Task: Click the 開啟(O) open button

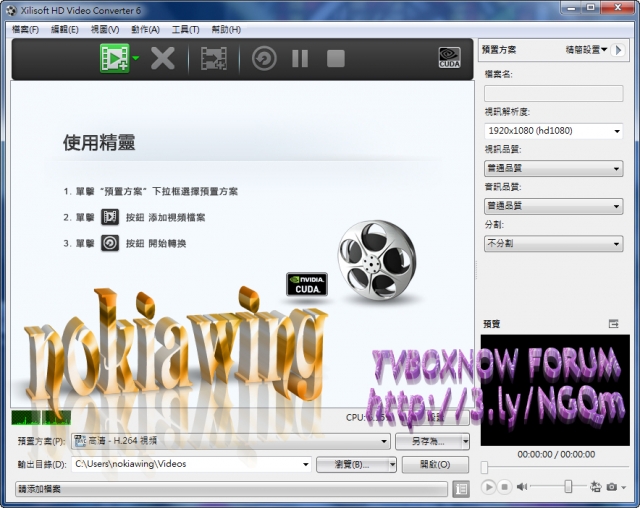Action: [429, 464]
